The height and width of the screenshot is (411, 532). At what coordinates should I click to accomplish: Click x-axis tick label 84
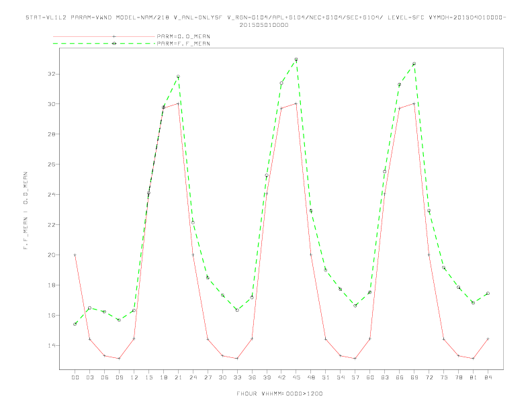click(x=488, y=377)
